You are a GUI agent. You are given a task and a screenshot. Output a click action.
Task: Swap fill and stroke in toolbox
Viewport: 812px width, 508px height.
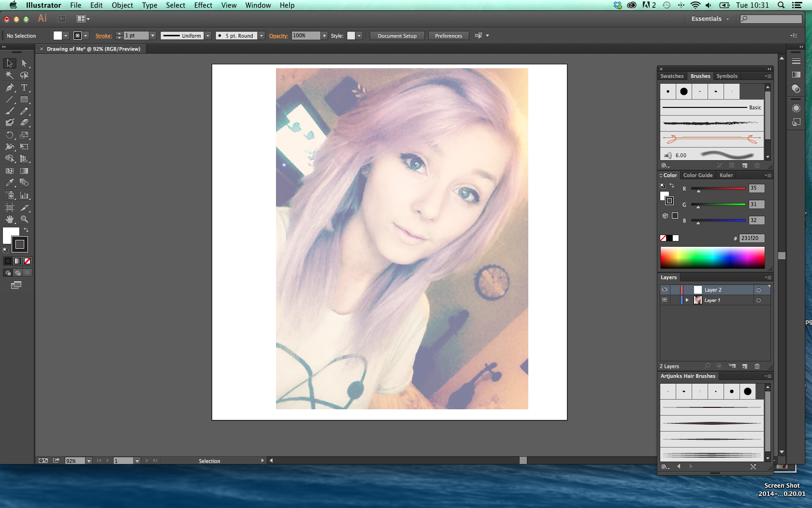coord(26,230)
